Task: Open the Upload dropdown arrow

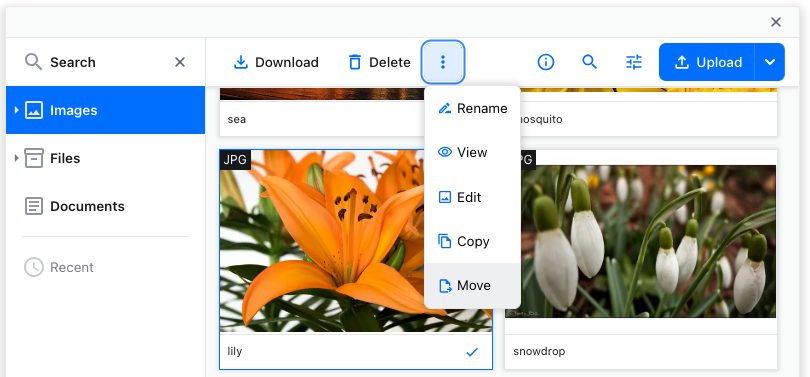Action: click(x=770, y=62)
